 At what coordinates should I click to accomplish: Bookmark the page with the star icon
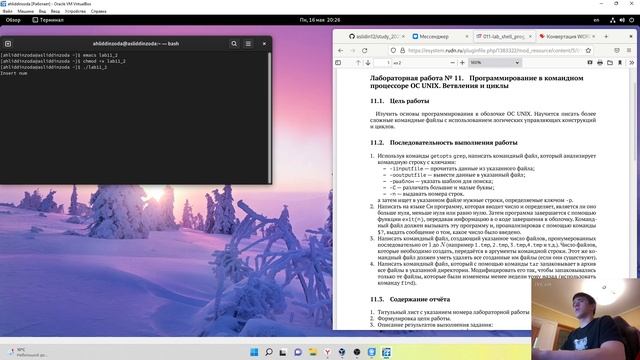[x=588, y=51]
